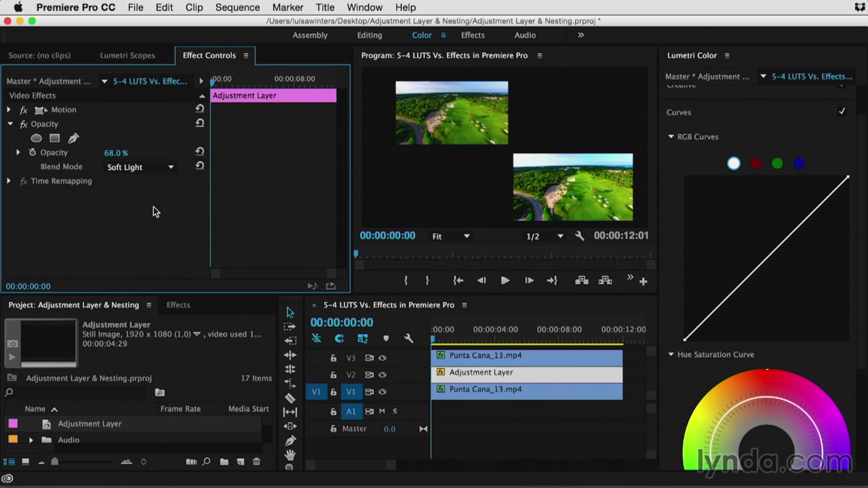Image resolution: width=868 pixels, height=488 pixels.
Task: Click the Lift button in Program monitor
Action: tap(581, 281)
